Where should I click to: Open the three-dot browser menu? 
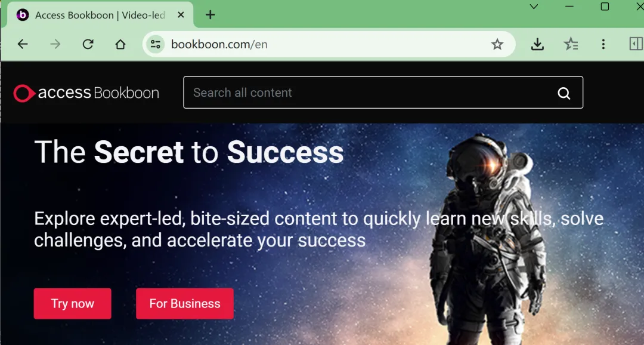click(x=603, y=44)
